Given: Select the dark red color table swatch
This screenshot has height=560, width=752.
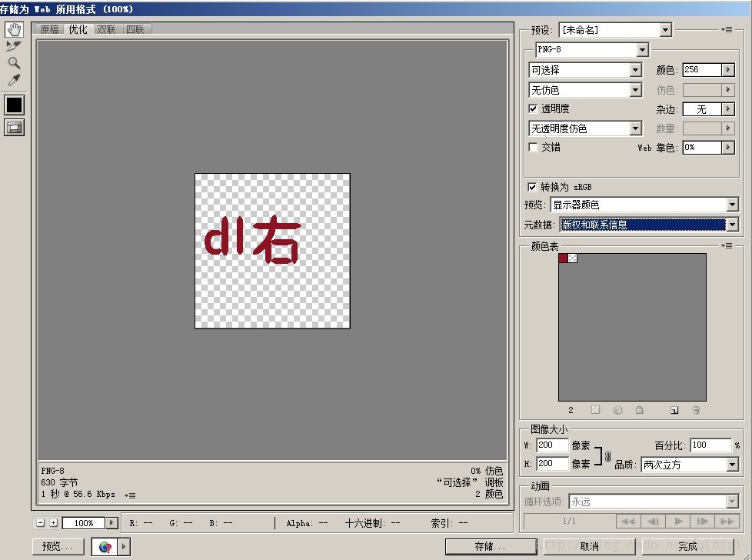Looking at the screenshot, I should [563, 258].
